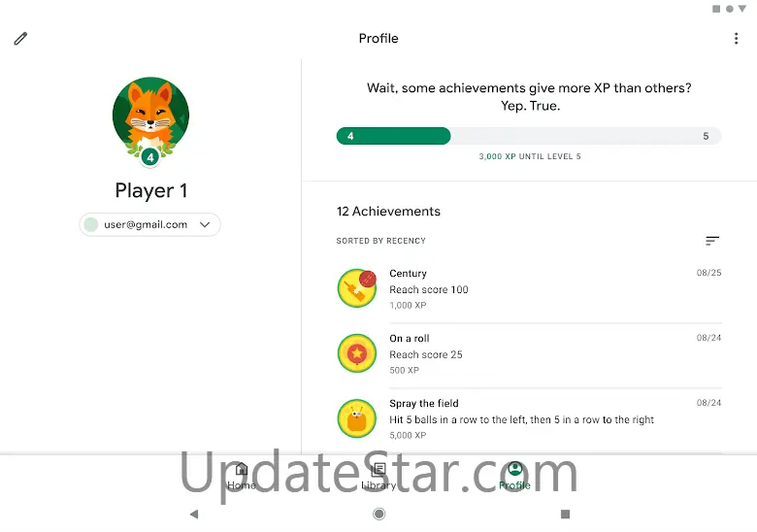This screenshot has height=532, width=757.
Task: Tap the level 4 badge on avatar
Action: point(150,157)
